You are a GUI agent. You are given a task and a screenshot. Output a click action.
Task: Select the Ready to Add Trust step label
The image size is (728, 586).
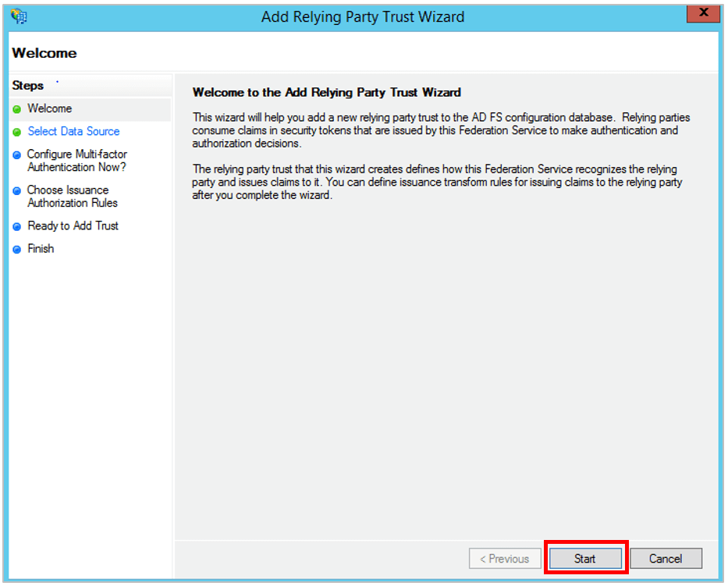coord(73,226)
